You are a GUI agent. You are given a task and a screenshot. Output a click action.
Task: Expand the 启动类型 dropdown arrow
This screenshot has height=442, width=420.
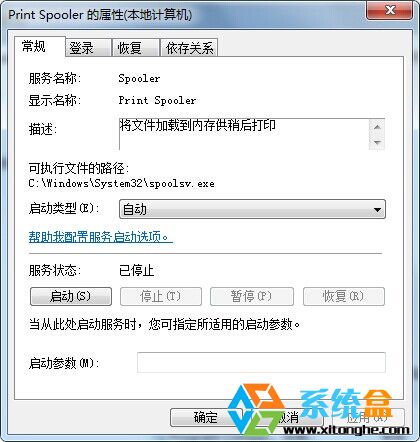pyautogui.click(x=377, y=210)
